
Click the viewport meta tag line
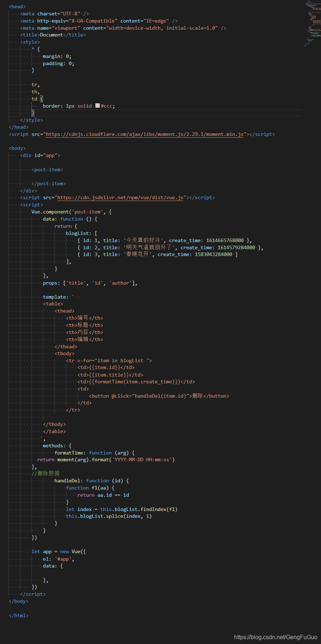[x=123, y=28]
